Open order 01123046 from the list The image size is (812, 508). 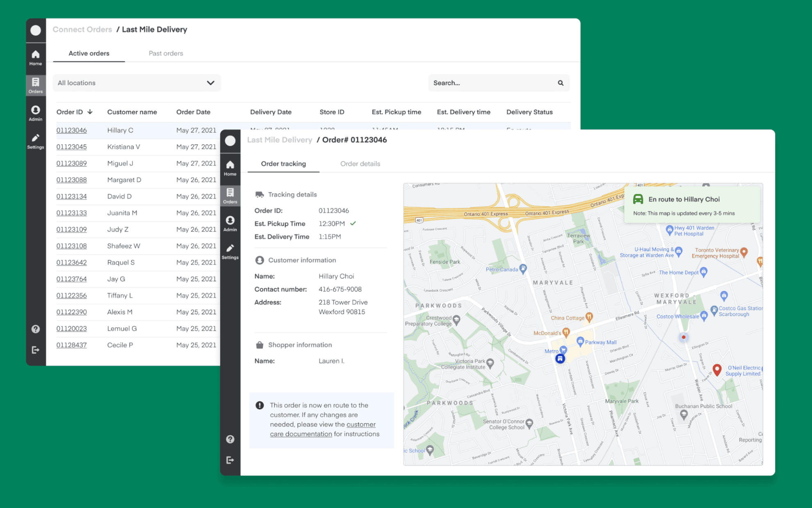71,130
